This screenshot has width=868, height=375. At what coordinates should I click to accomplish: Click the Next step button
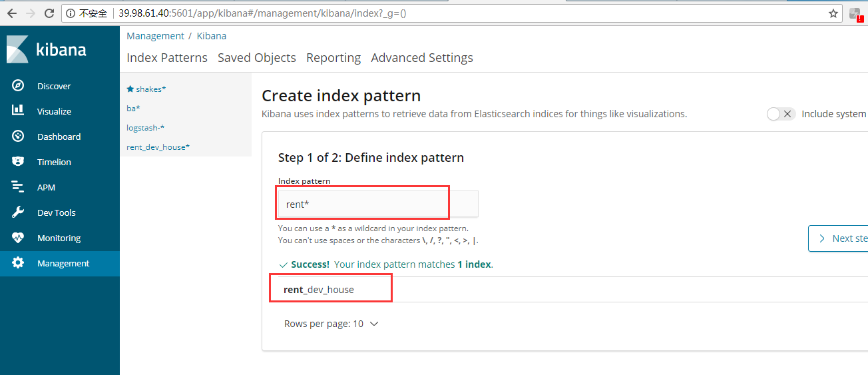point(838,238)
